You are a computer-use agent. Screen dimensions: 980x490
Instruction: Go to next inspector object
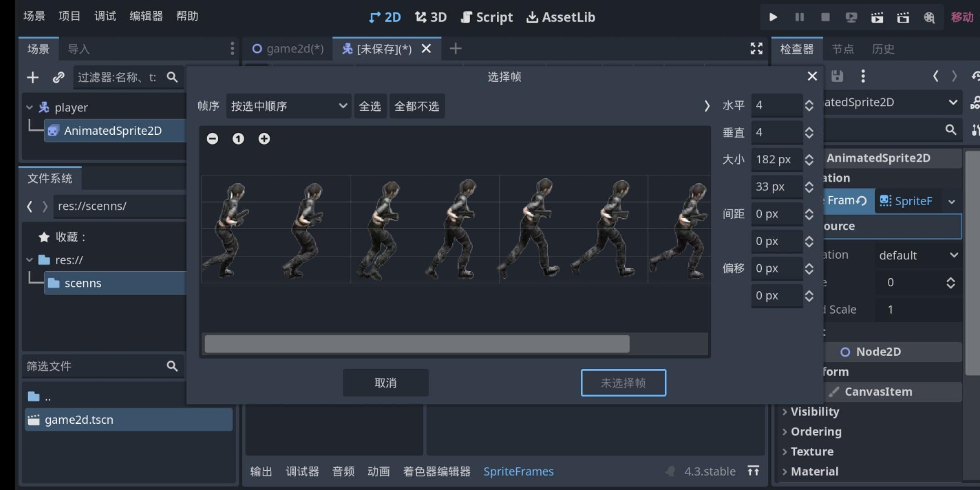tap(954, 76)
